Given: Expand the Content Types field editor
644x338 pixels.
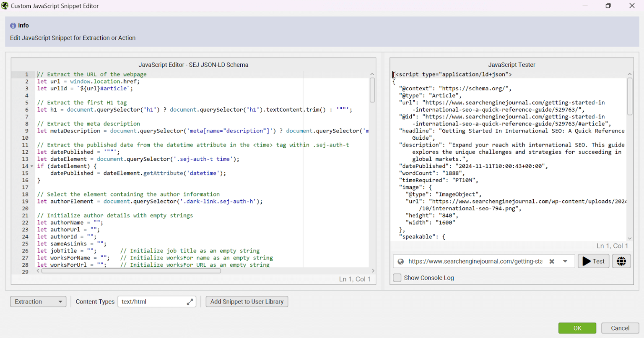Looking at the screenshot, I should tap(190, 301).
